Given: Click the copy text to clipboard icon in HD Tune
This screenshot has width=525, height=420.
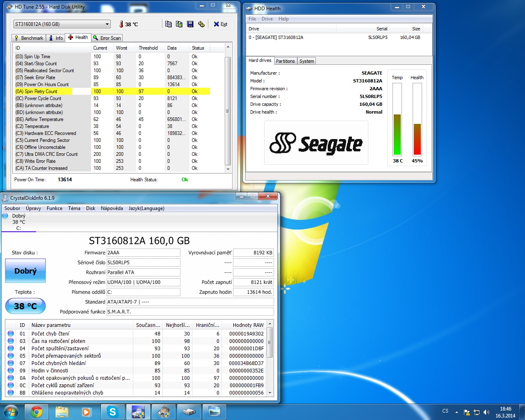Looking at the screenshot, I should click(x=168, y=24).
